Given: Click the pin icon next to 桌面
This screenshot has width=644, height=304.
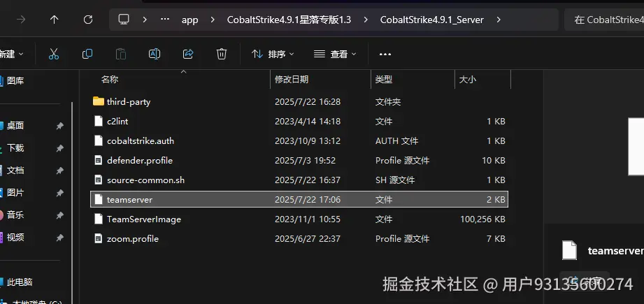Looking at the screenshot, I should pos(59,126).
